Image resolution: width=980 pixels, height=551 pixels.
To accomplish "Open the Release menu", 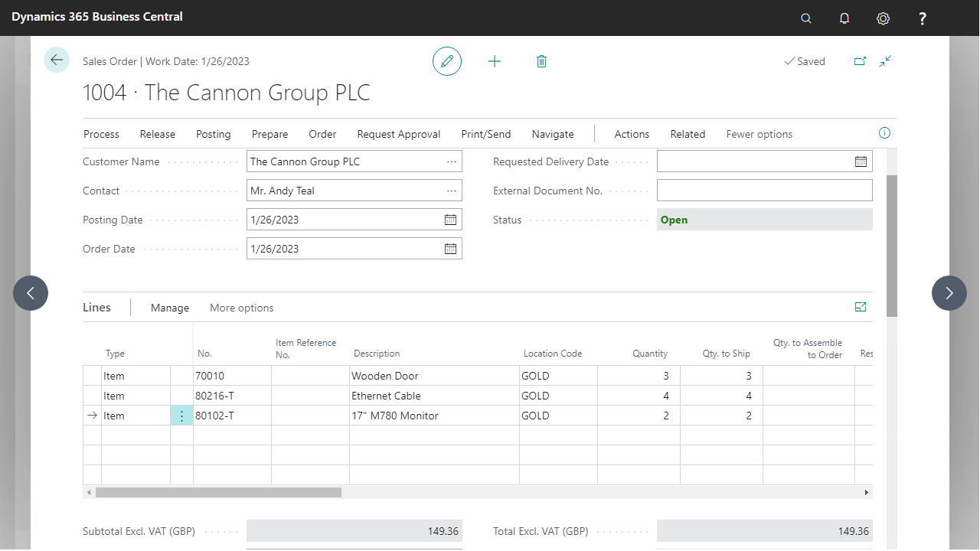I will click(158, 134).
